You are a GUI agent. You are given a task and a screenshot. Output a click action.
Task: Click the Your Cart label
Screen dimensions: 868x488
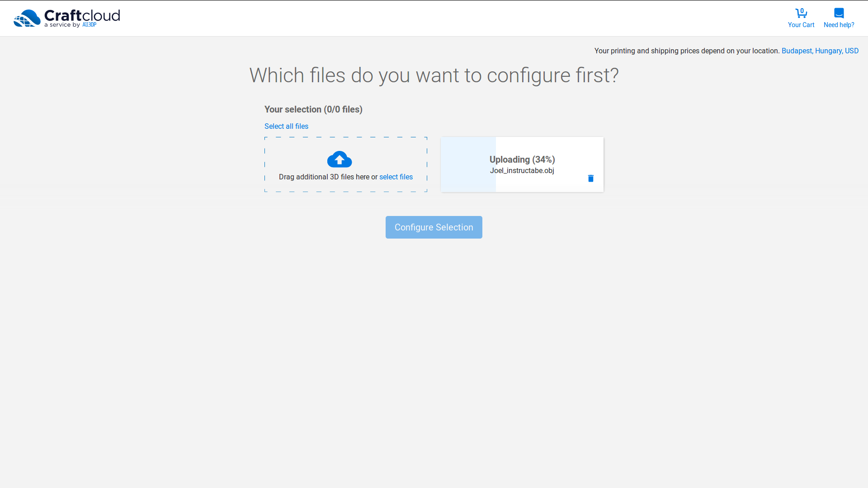[x=801, y=25]
